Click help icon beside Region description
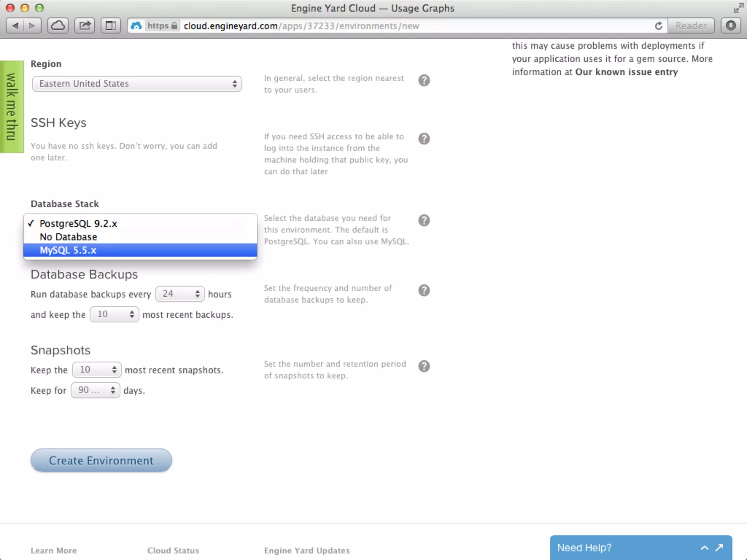The image size is (747, 560). click(x=424, y=80)
